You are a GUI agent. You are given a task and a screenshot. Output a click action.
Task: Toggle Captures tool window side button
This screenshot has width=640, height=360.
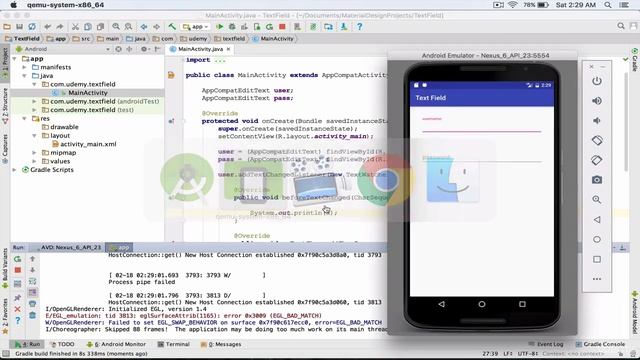pyautogui.click(x=5, y=149)
